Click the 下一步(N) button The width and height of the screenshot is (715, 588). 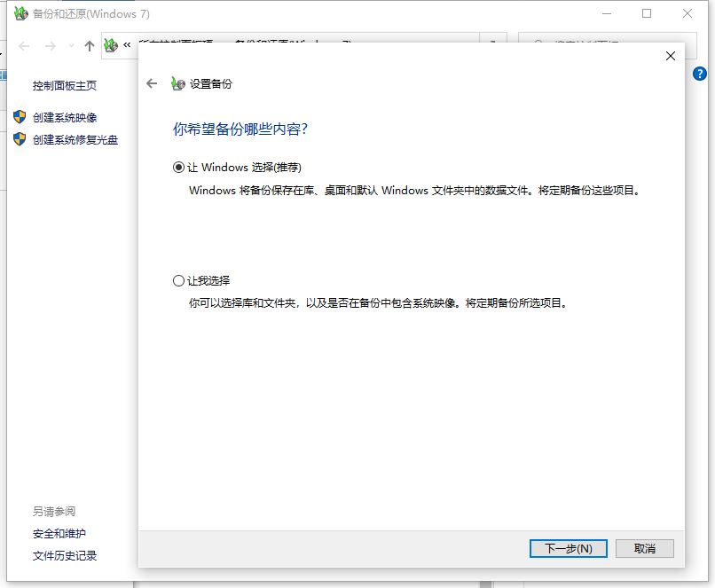pyautogui.click(x=568, y=548)
